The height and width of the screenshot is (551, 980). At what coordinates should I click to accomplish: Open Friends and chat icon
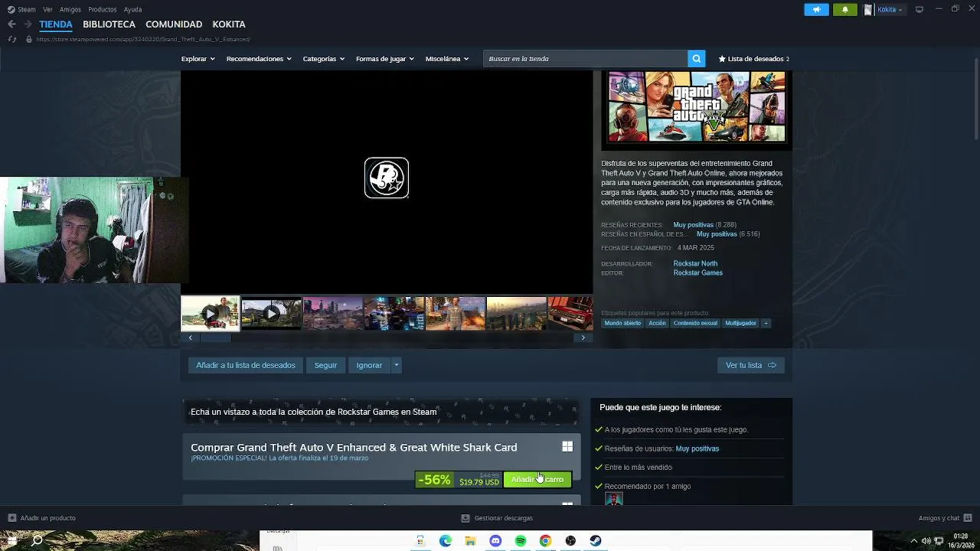968,518
